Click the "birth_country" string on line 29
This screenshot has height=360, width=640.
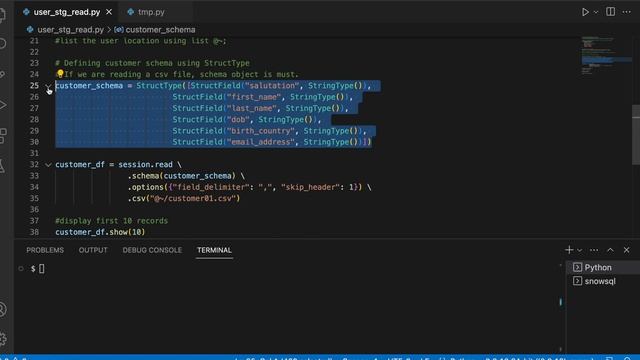tap(261, 131)
